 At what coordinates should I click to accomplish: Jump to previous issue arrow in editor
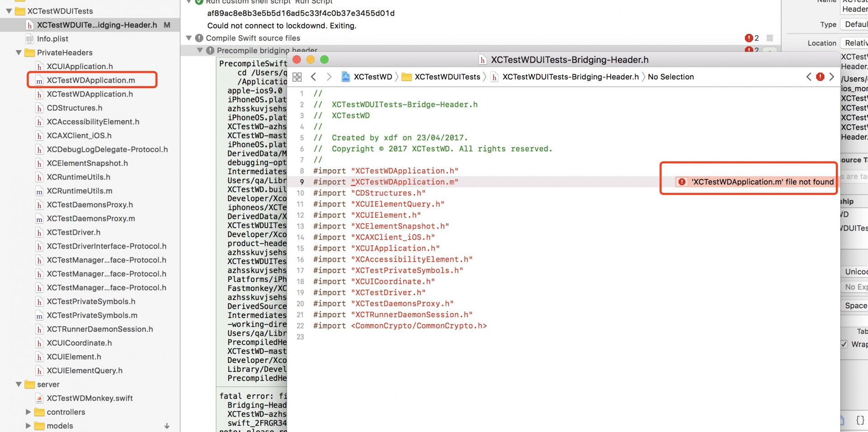(809, 77)
